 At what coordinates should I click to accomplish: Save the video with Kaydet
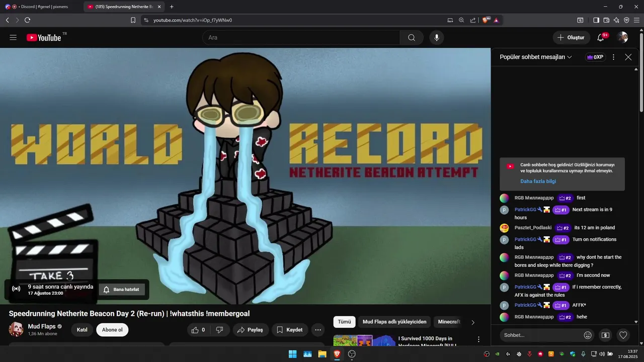290,330
